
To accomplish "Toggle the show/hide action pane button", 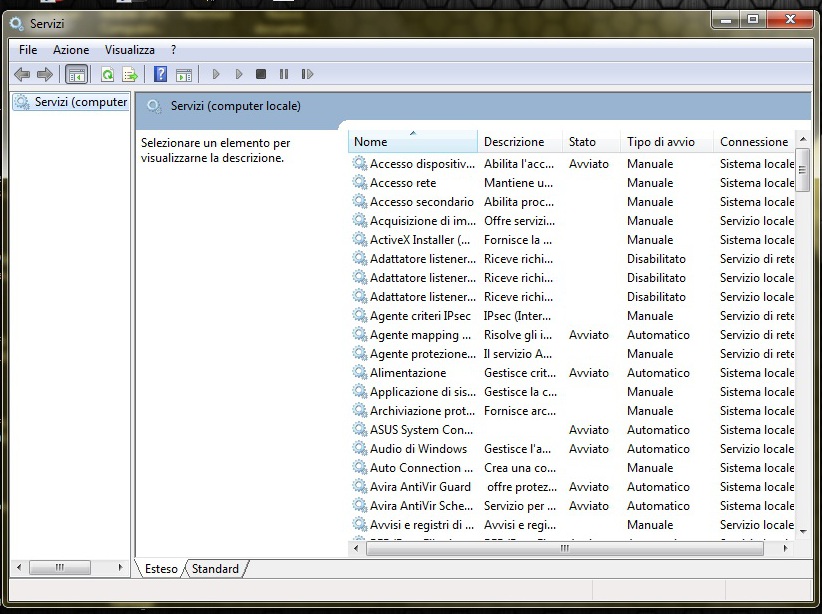I will (183, 74).
